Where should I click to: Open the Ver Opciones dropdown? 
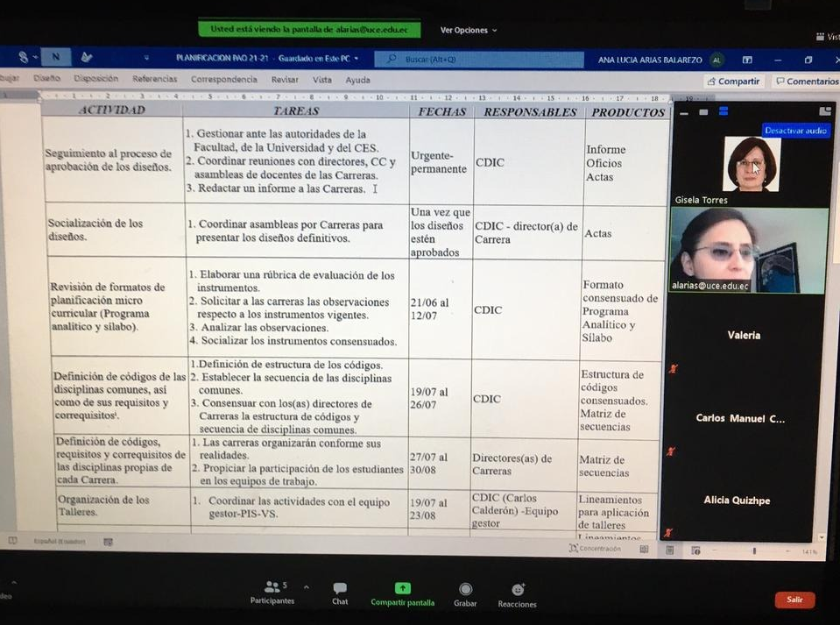click(467, 30)
